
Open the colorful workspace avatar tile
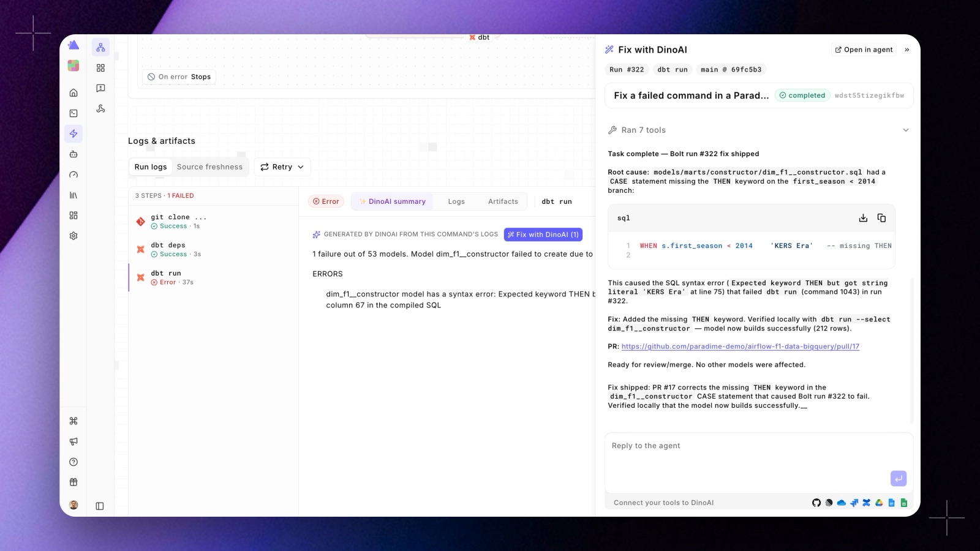tap(73, 66)
